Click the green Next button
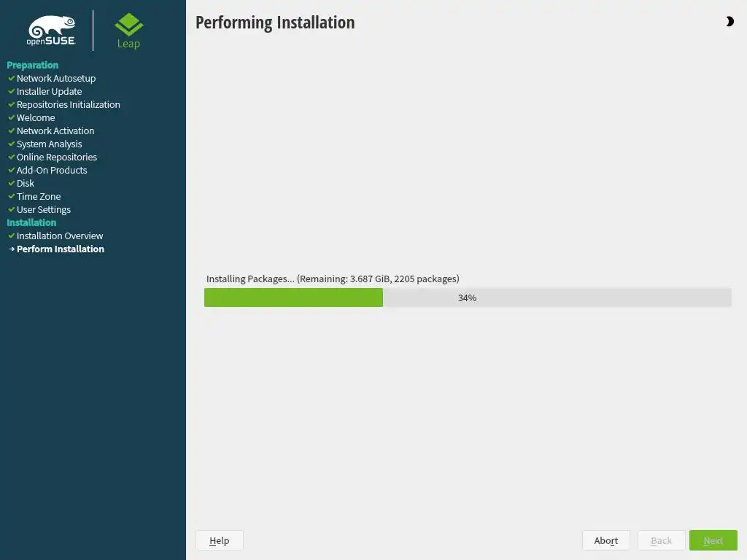This screenshot has height=560, width=747. [x=713, y=540]
